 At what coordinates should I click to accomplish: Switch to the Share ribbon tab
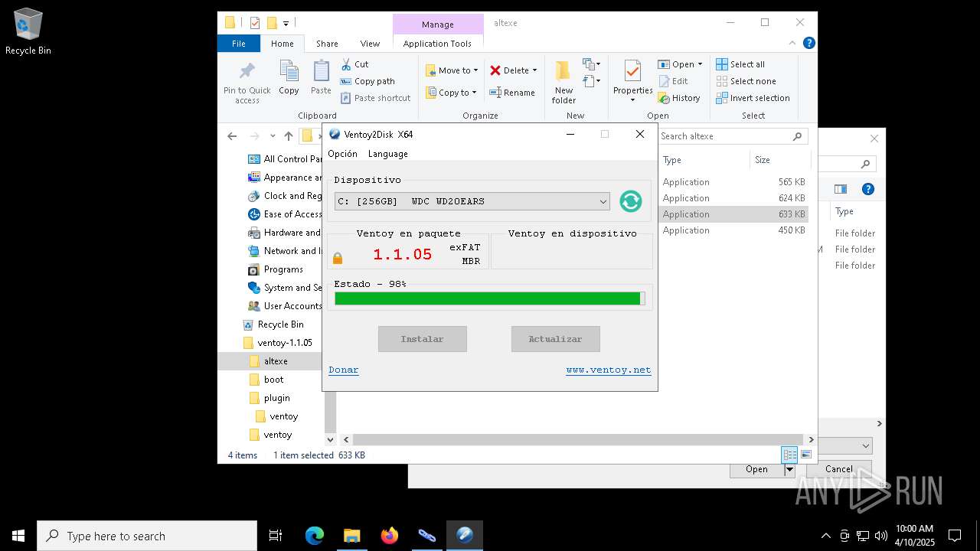click(x=327, y=44)
